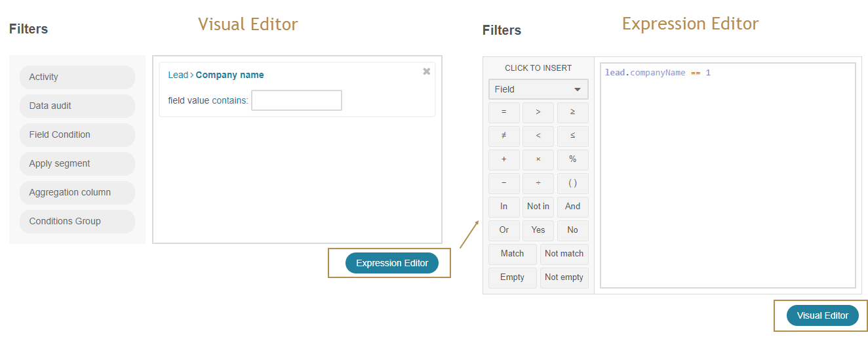Insert the Not in operator
868x341 pixels.
coord(538,207)
